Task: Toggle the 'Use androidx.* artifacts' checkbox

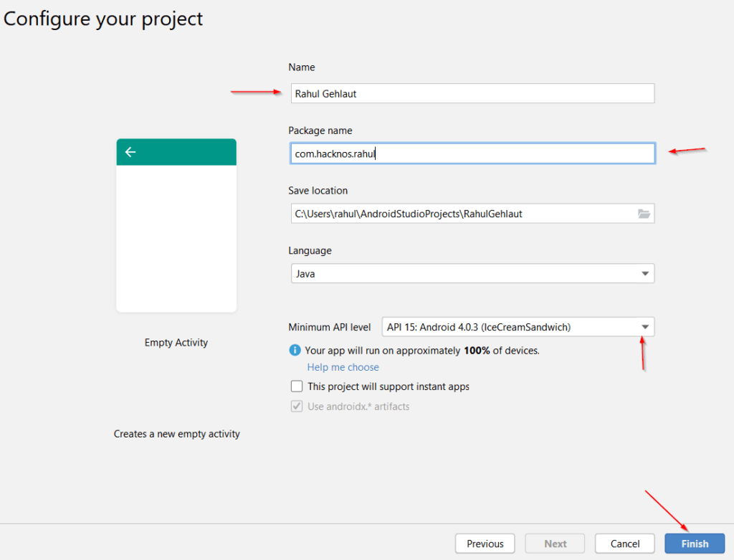Action: pos(297,407)
